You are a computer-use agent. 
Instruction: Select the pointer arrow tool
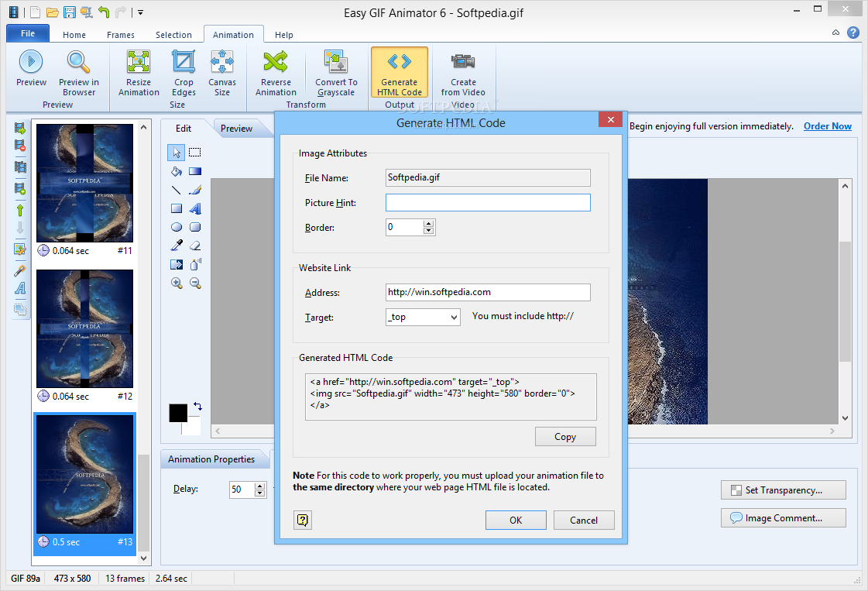point(176,153)
